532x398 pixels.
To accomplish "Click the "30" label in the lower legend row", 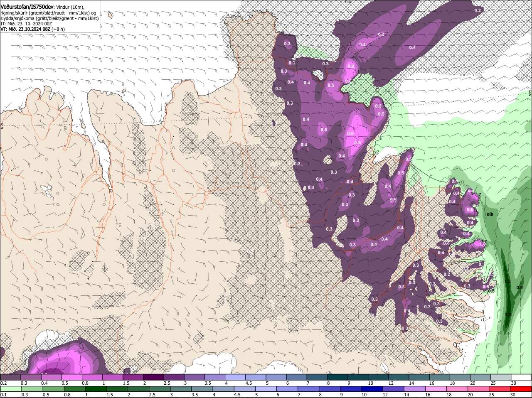I will [x=512, y=395].
